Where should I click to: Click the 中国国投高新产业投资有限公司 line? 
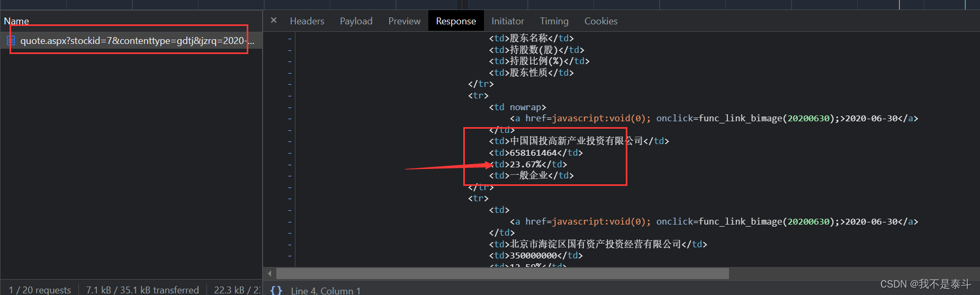(x=579, y=141)
